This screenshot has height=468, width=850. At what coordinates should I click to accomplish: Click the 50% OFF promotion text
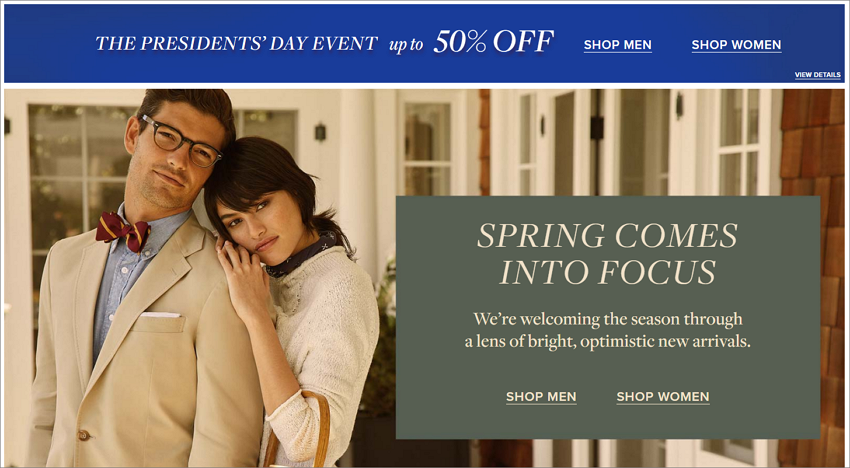pos(493,42)
